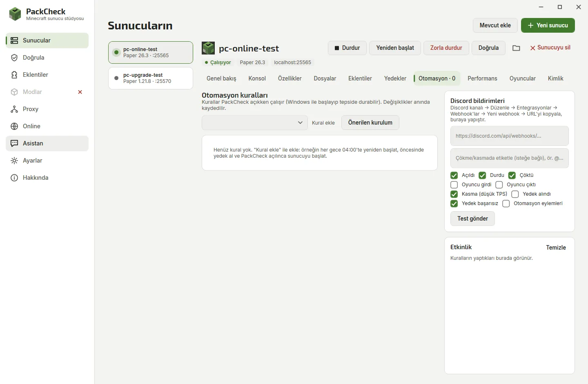Focus the crash mention tag input field
This screenshot has width=588, height=384.
[510, 158]
